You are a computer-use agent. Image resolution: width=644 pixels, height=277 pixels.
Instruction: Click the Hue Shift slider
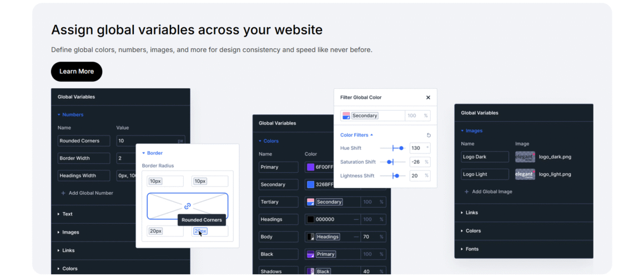click(393, 148)
